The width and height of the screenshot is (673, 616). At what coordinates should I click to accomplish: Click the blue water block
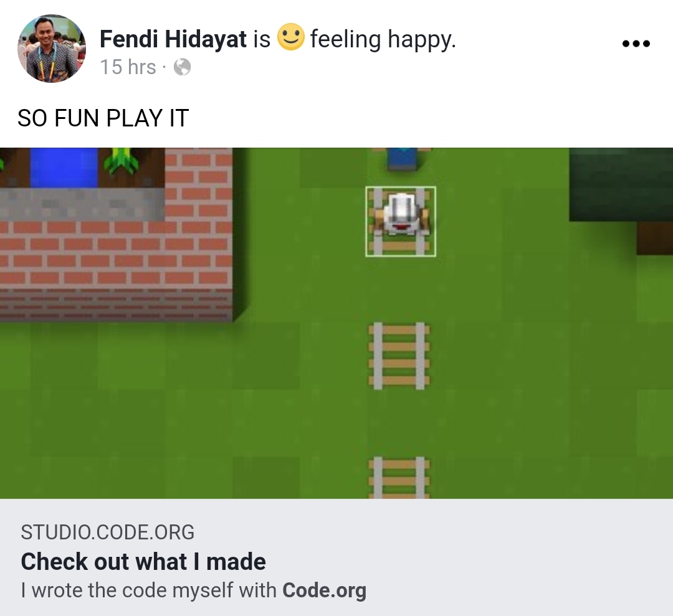coord(64,168)
